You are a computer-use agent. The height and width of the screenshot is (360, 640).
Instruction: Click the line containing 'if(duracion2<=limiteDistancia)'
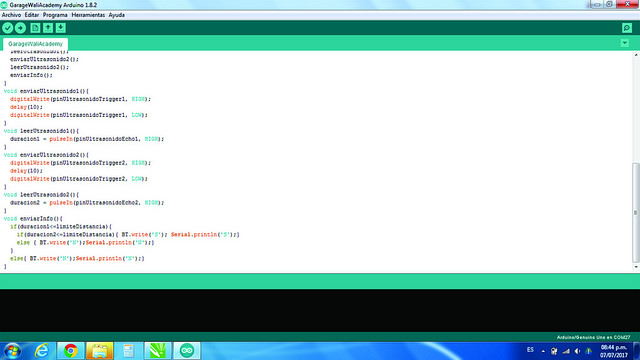pyautogui.click(x=128, y=235)
